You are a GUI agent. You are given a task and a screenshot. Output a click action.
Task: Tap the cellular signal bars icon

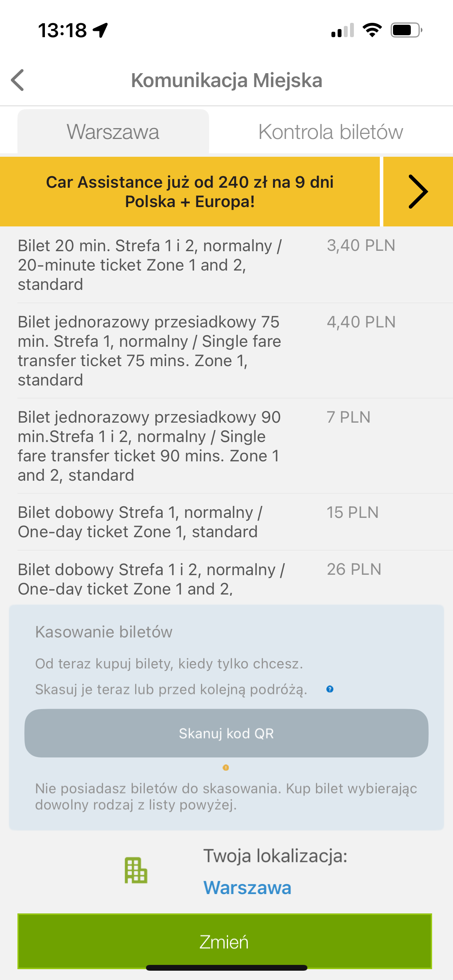343,30
